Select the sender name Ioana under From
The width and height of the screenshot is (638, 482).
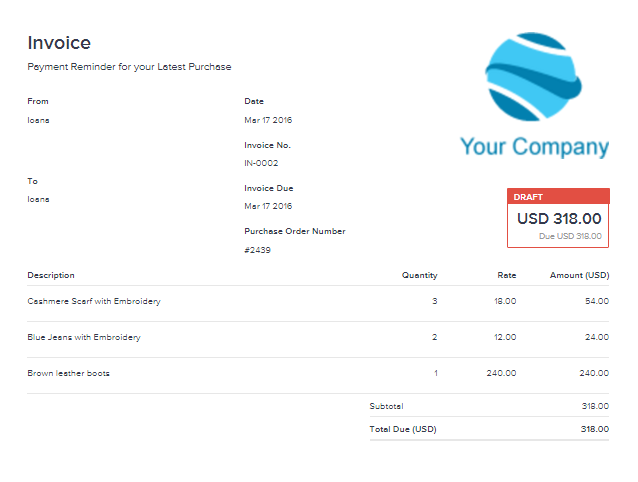[38, 120]
